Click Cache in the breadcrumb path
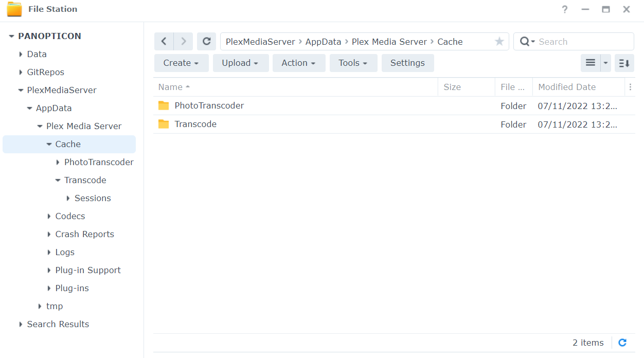 click(x=450, y=42)
